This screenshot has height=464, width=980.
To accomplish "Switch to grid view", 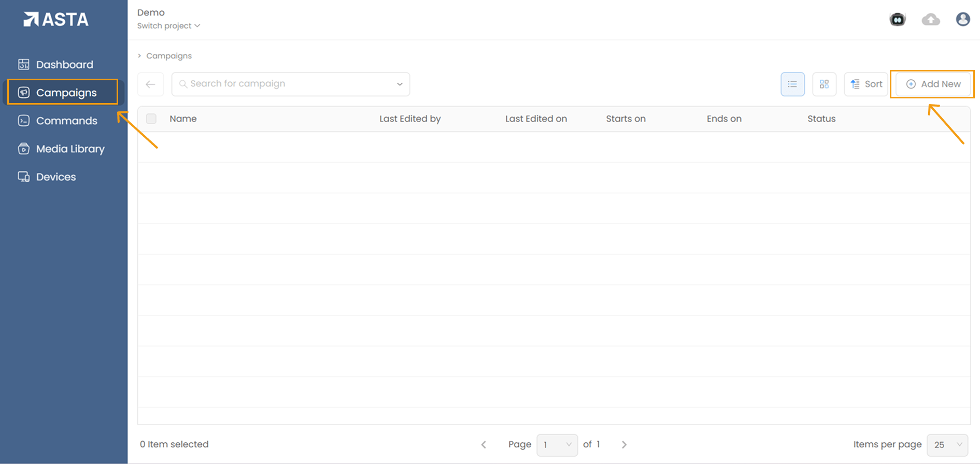I will [824, 84].
